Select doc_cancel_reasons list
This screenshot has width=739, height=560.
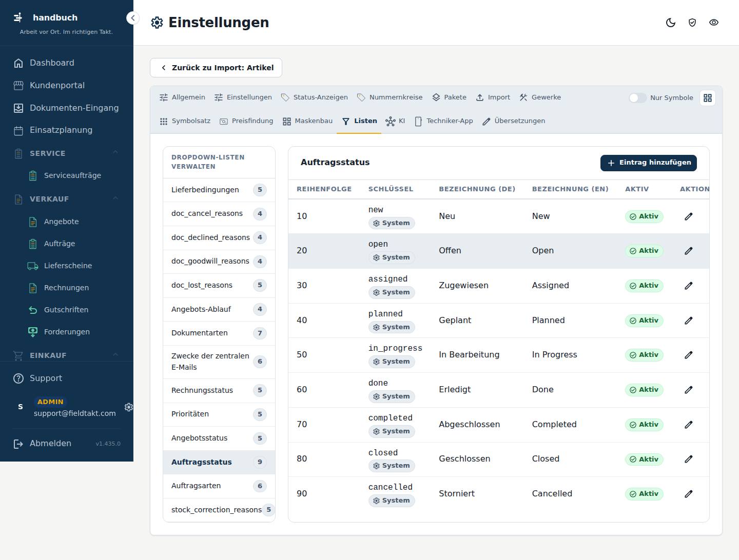(x=219, y=214)
